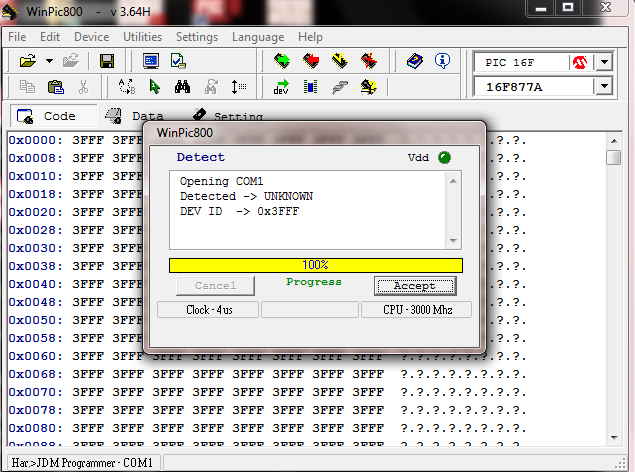
Task: Click the Detect device 'dev' icon
Action: coord(281,87)
